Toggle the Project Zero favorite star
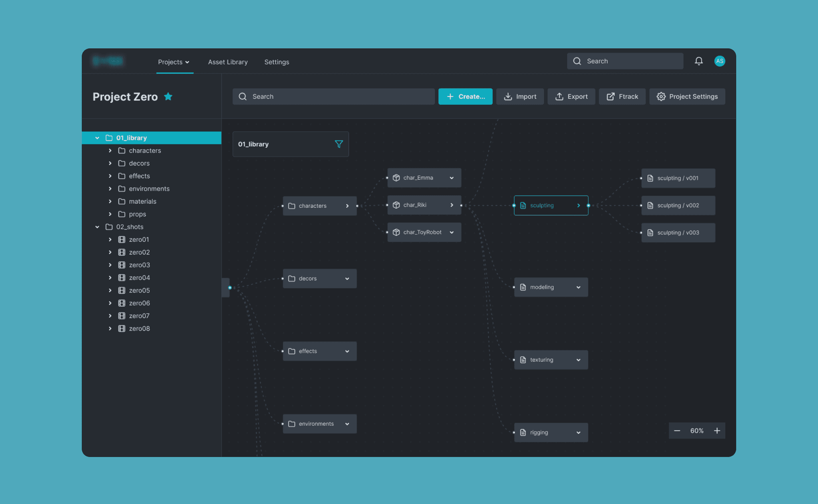Image resolution: width=818 pixels, height=504 pixels. [x=168, y=97]
